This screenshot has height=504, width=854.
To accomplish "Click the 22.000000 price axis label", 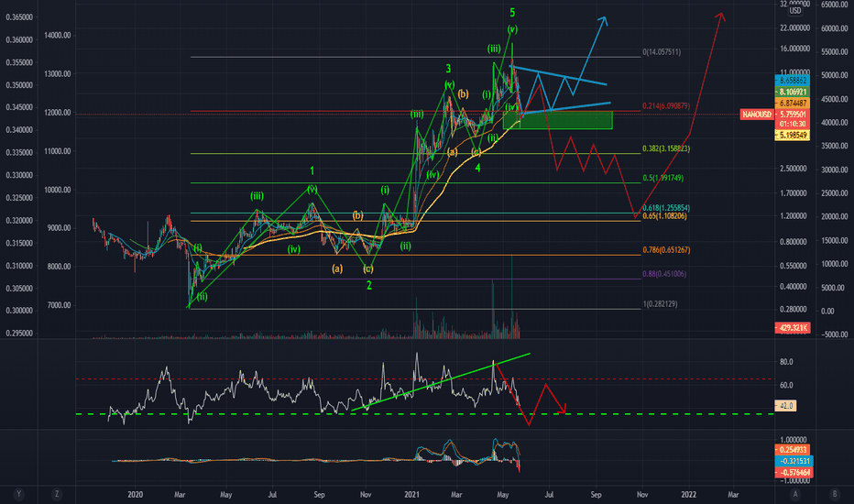I will [x=794, y=27].
